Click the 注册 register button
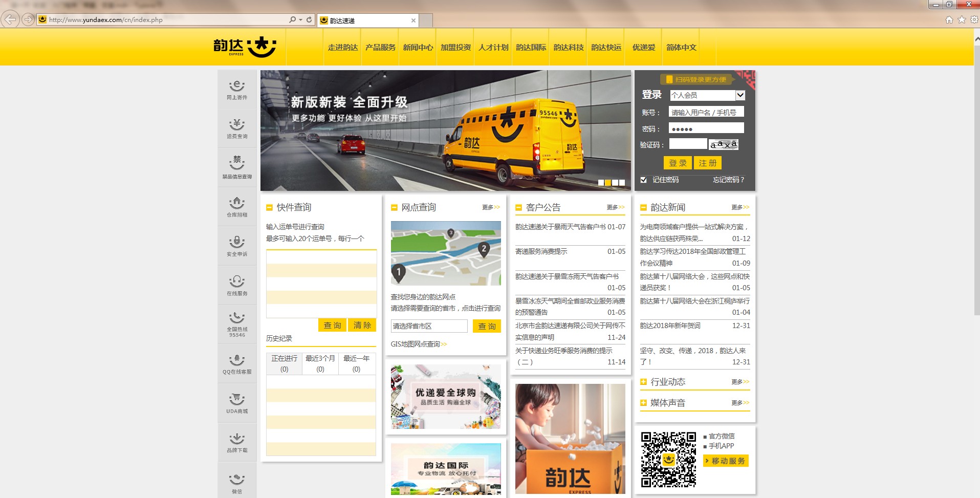The width and height of the screenshot is (980, 498). point(708,163)
